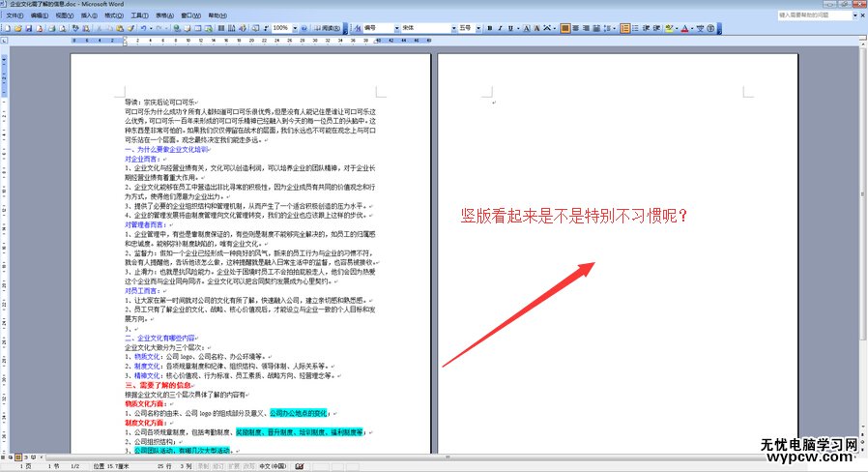The width and height of the screenshot is (868, 472).
Task: Expand the undo history arrow
Action: 151,28
